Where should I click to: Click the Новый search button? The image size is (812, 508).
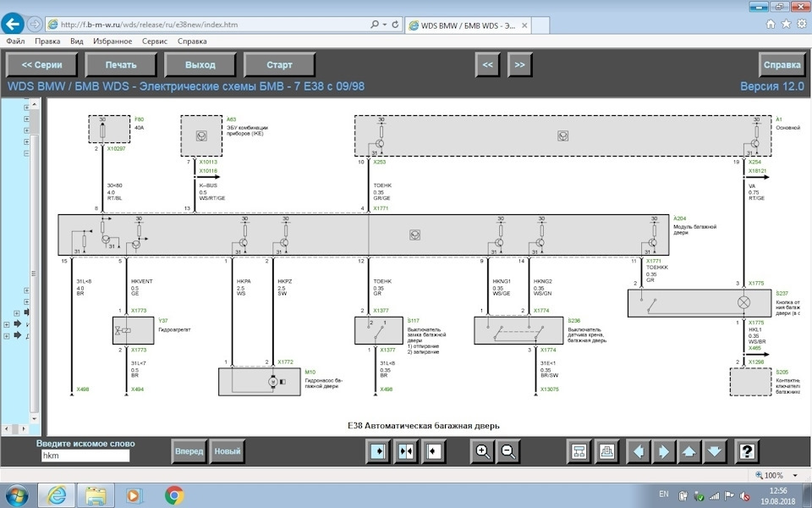pyautogui.click(x=228, y=451)
